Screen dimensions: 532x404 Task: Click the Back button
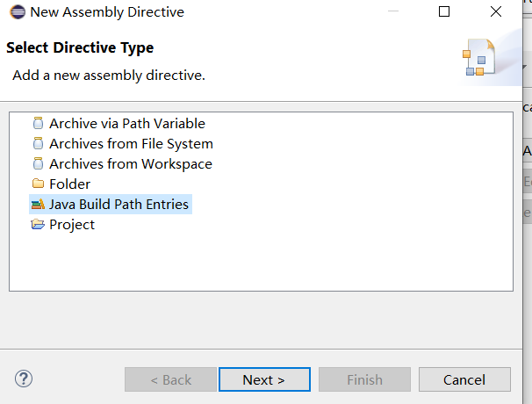click(x=170, y=379)
